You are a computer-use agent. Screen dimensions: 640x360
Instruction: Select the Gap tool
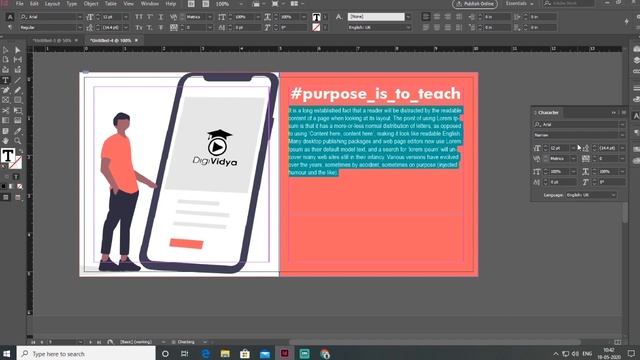click(x=18, y=60)
